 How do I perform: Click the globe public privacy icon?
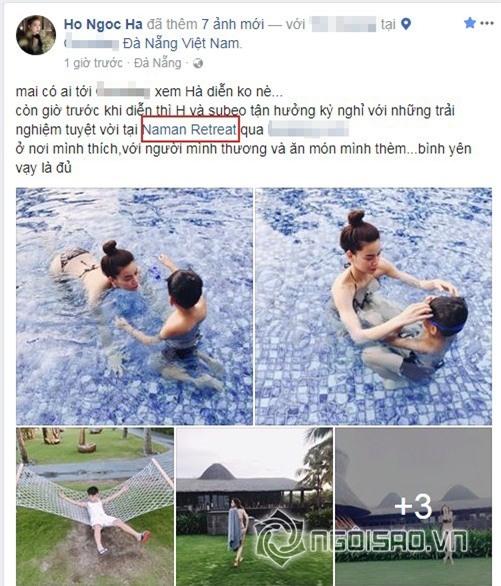[198, 63]
